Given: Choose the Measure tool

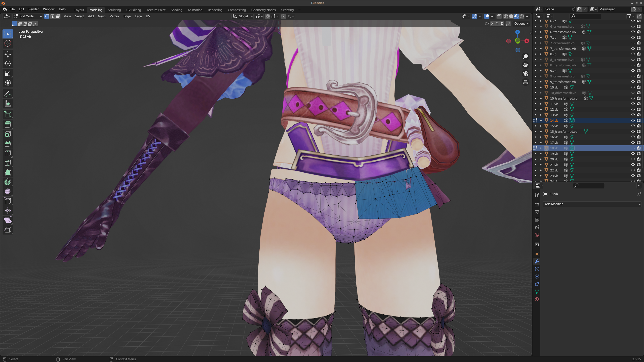Looking at the screenshot, I should (8, 104).
